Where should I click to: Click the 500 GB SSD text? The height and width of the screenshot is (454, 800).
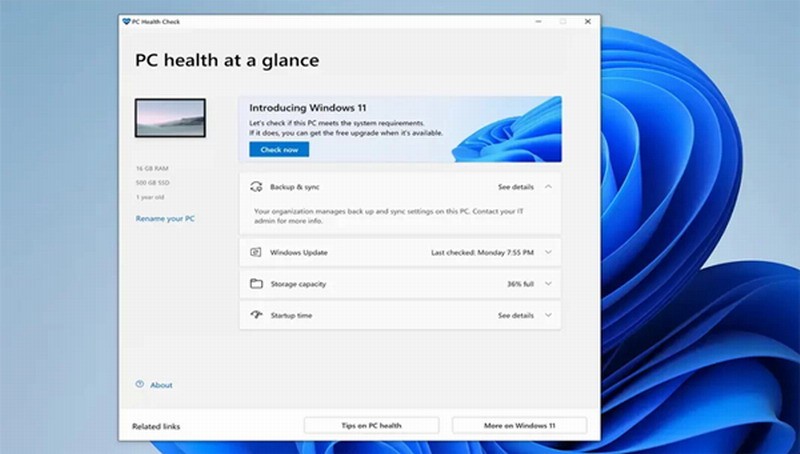click(153, 183)
